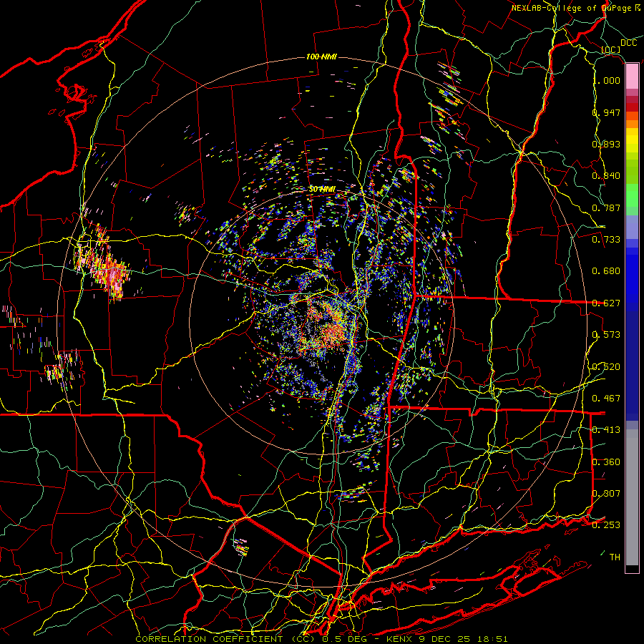The height and width of the screenshot is (644, 644).
Task: Click the 0.467 scale value
Action: (606, 399)
